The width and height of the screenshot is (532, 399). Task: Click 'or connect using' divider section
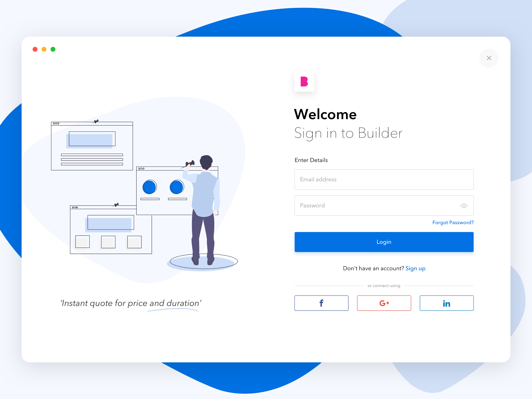384,285
